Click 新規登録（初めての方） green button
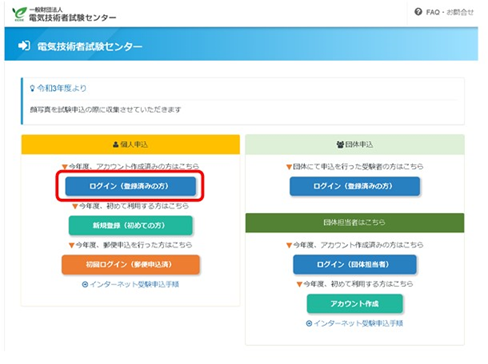488x364 pixels. 130,225
